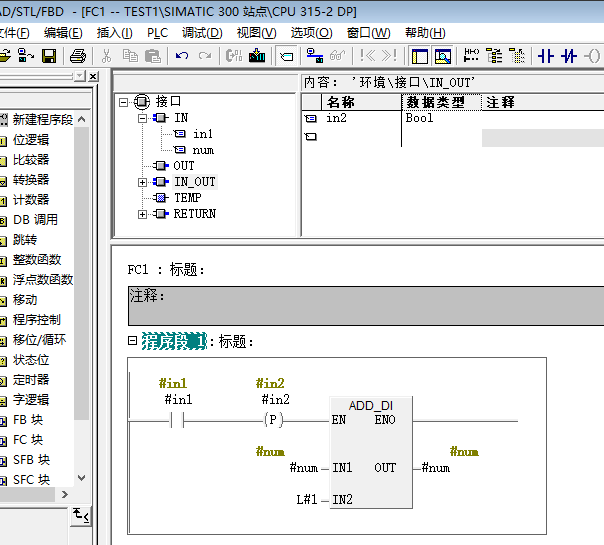Click the compile block toolbar icon

pos(234,56)
